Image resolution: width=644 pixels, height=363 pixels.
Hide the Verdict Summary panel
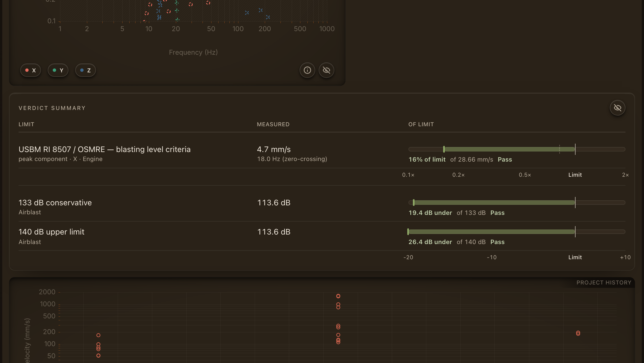tap(618, 108)
